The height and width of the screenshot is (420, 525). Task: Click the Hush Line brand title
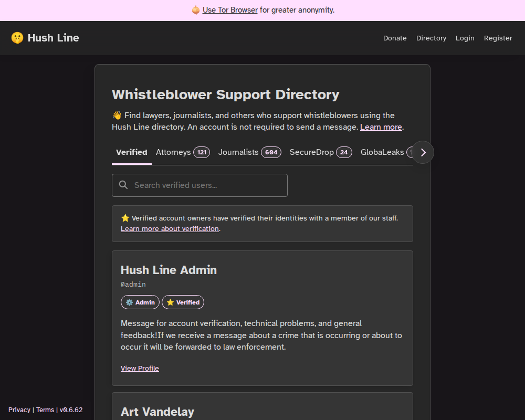click(x=53, y=38)
